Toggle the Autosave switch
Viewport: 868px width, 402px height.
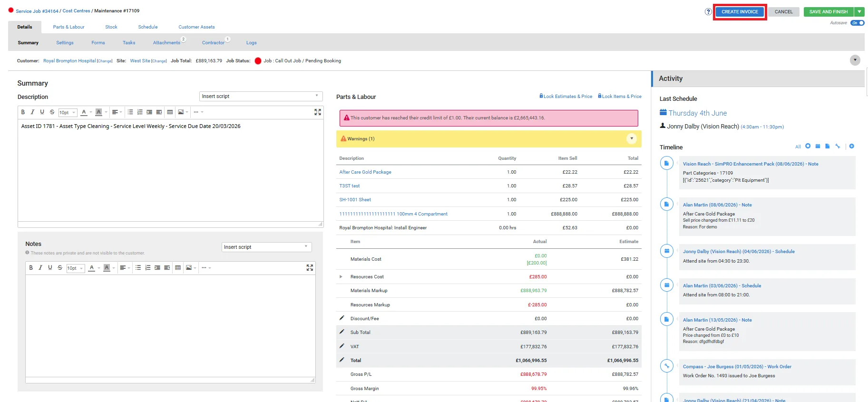[x=858, y=23]
